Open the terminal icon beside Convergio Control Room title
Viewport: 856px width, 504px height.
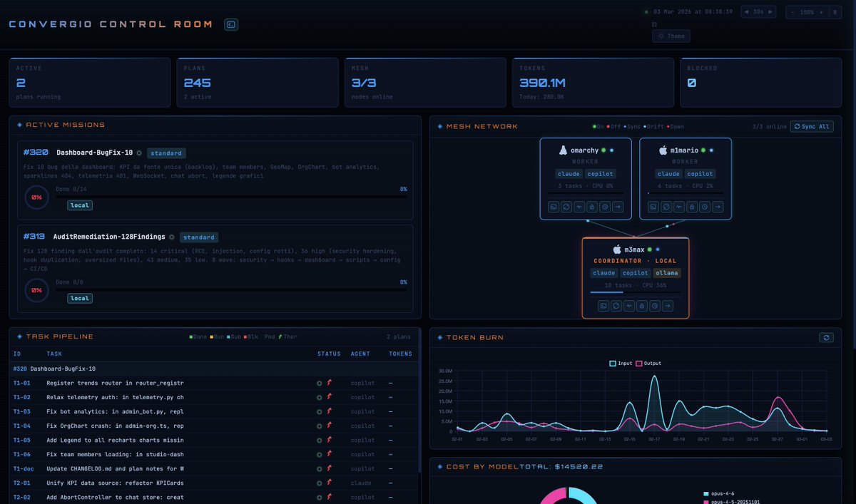[x=230, y=24]
